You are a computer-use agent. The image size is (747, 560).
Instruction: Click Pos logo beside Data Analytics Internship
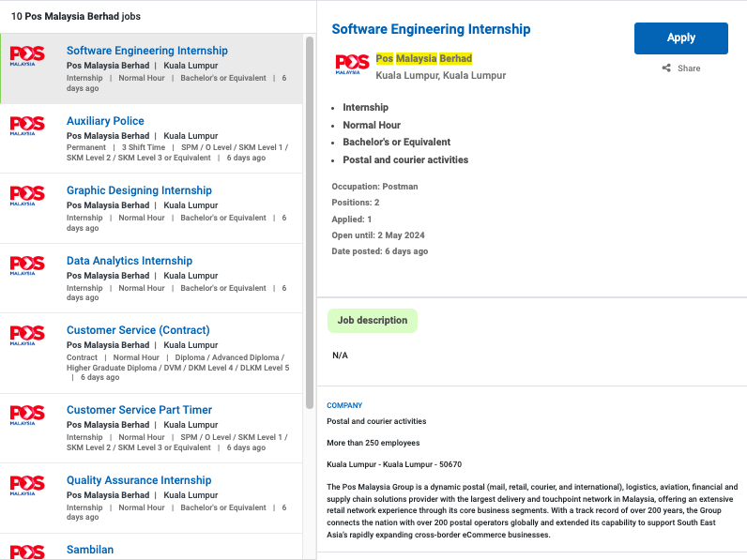coord(27,265)
